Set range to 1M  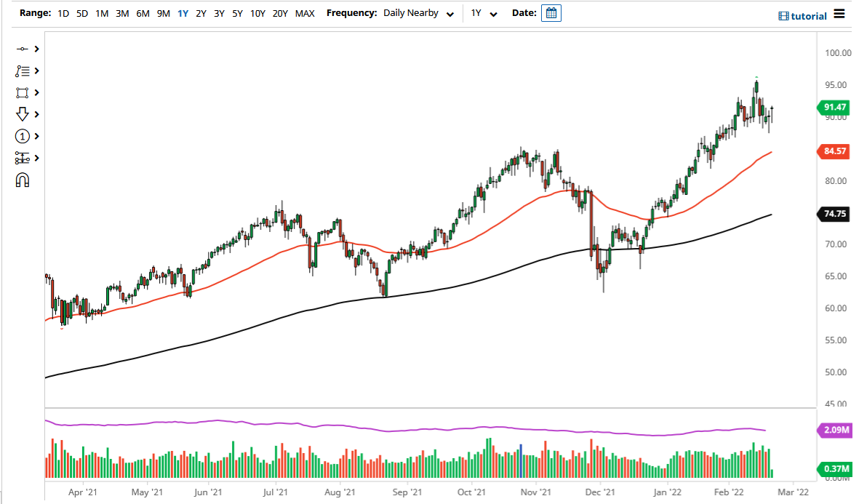[102, 13]
